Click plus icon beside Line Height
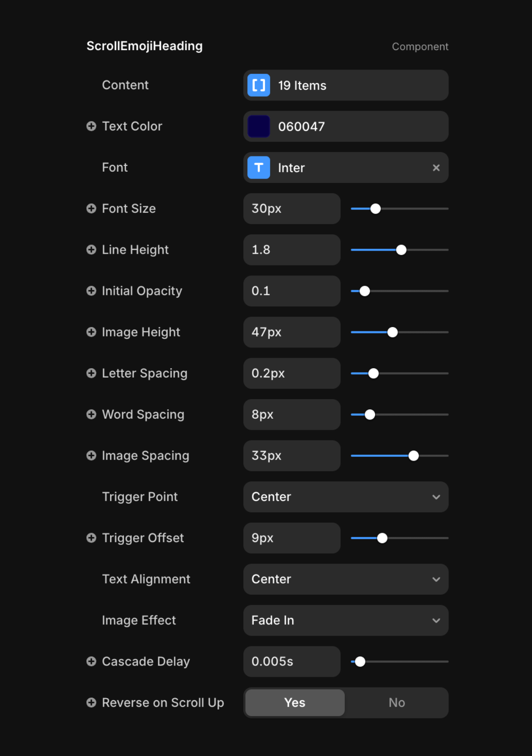532x756 pixels. click(x=91, y=250)
